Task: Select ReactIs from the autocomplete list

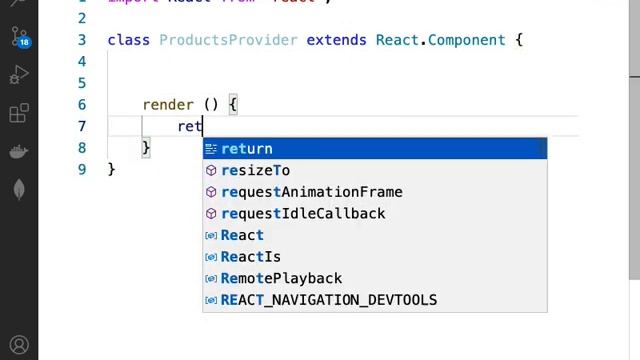Action: point(375,257)
